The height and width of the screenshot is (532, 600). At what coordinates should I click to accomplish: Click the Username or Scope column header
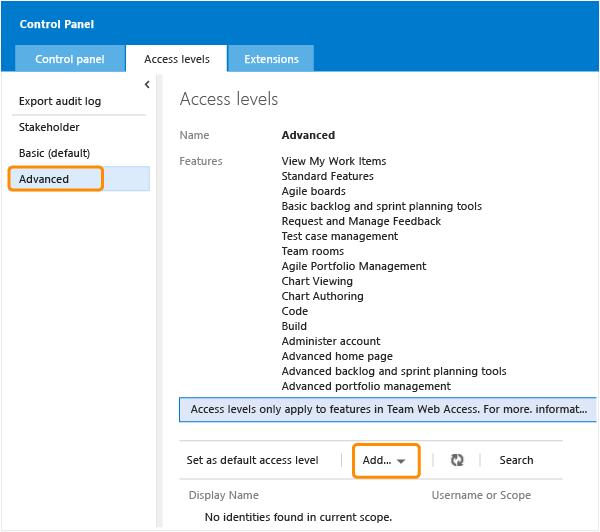click(x=481, y=495)
